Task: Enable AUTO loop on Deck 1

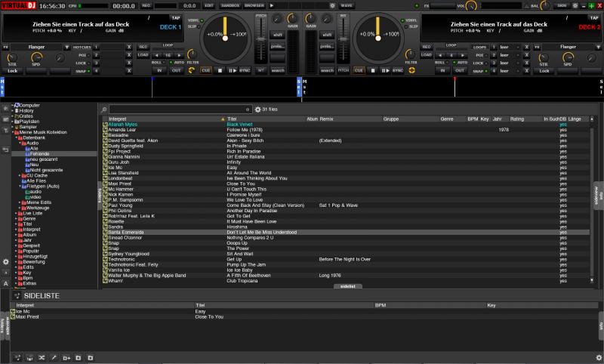Action: tap(177, 63)
